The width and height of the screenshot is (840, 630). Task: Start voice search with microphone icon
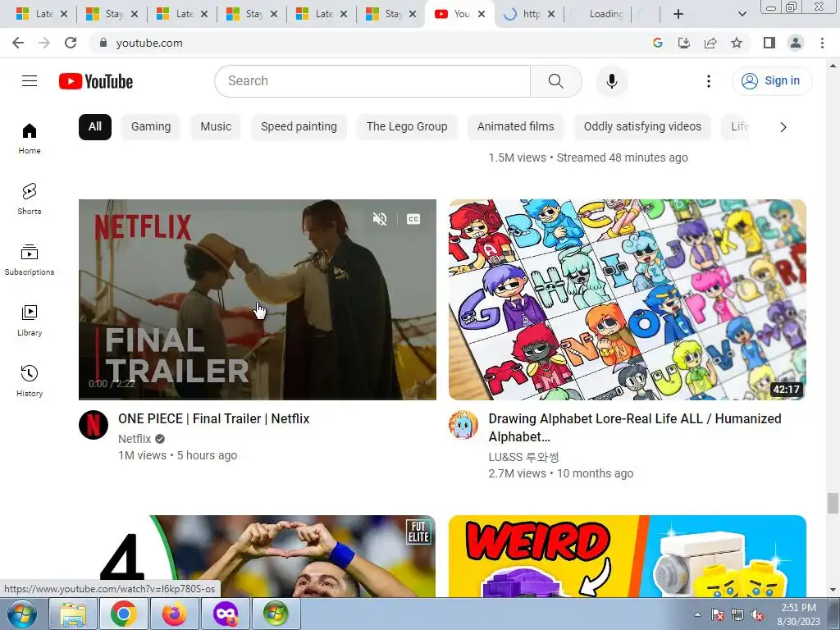point(612,81)
